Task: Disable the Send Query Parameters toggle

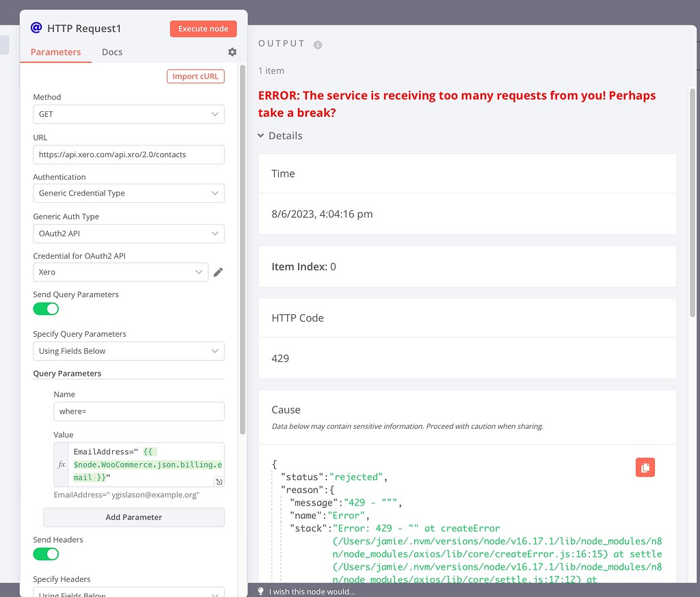Action: coord(45,309)
